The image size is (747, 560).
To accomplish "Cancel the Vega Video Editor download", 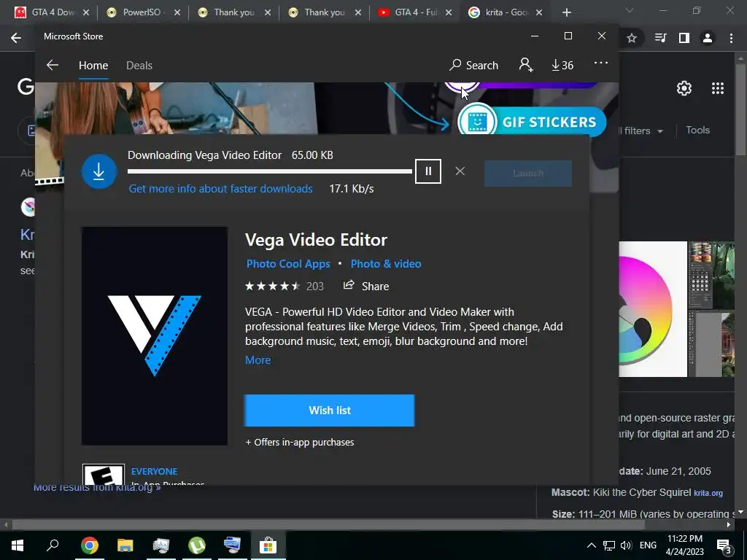I will (x=460, y=171).
